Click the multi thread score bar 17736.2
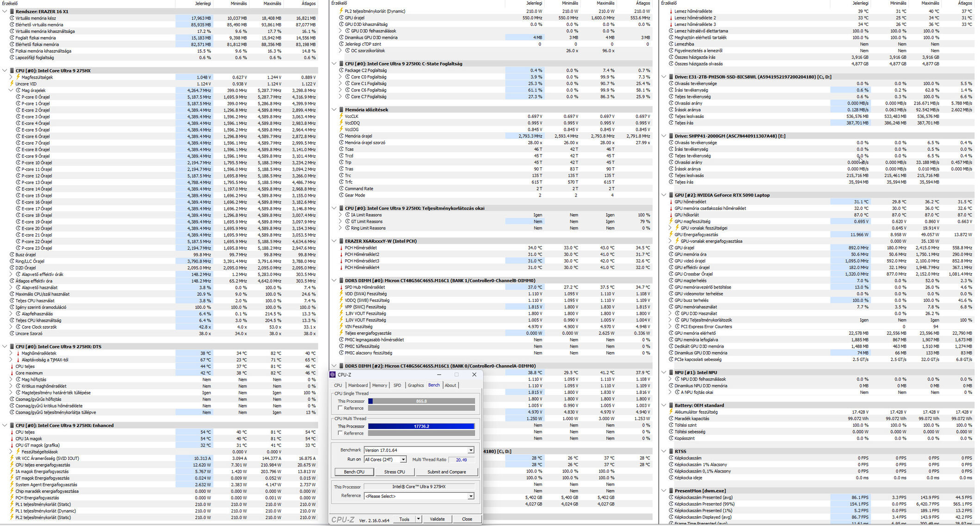The image size is (980, 526). [x=421, y=426]
